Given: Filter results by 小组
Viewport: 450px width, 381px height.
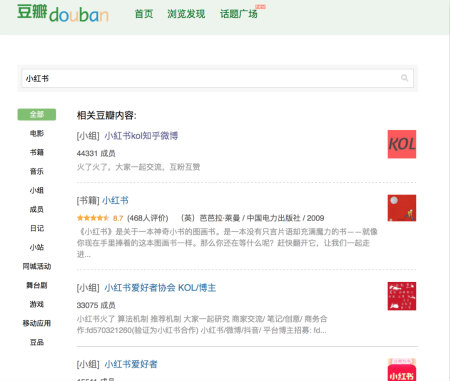Looking at the screenshot, I should click(37, 190).
